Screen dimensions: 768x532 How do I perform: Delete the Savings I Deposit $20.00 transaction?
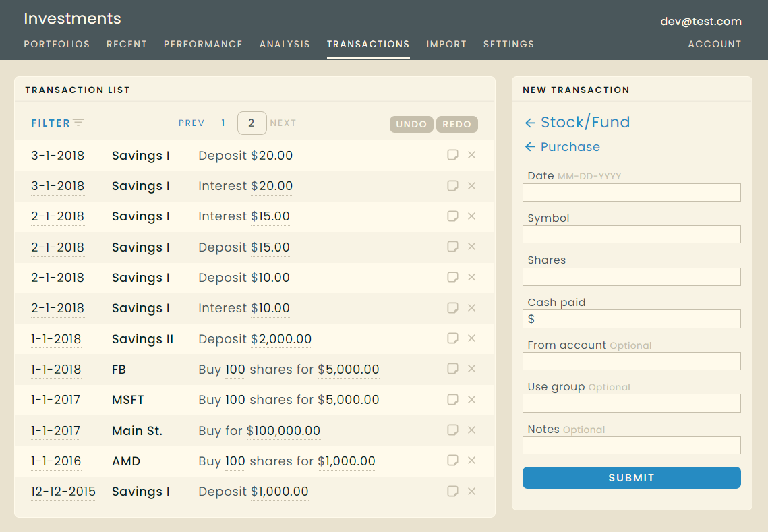472,155
